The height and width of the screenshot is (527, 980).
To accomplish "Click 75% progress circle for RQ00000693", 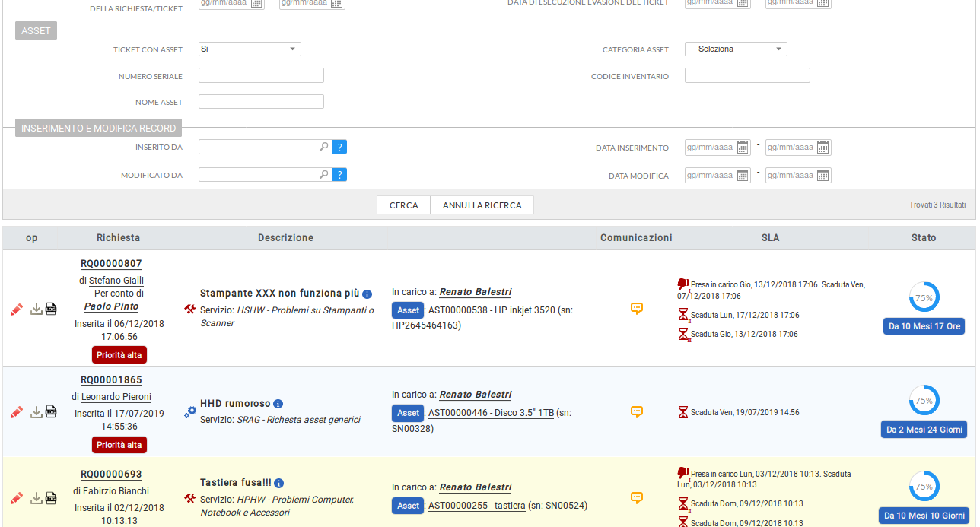I will tap(924, 486).
